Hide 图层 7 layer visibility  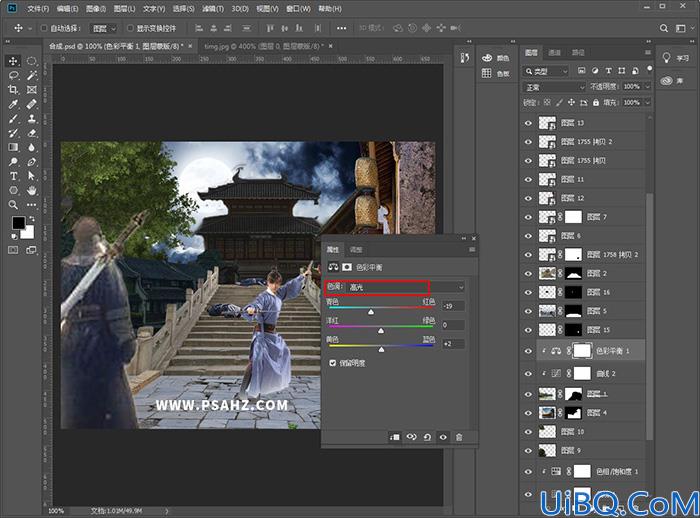click(529, 217)
